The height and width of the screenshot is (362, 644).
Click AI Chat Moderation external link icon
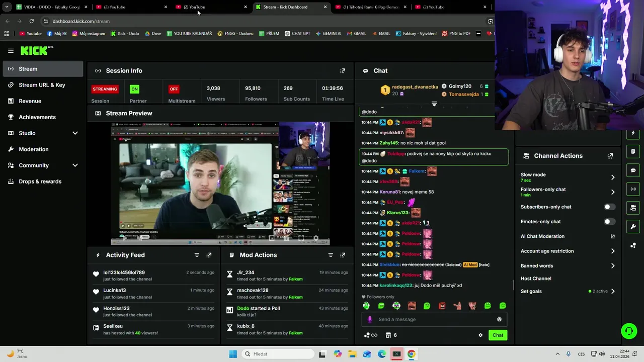click(x=613, y=236)
